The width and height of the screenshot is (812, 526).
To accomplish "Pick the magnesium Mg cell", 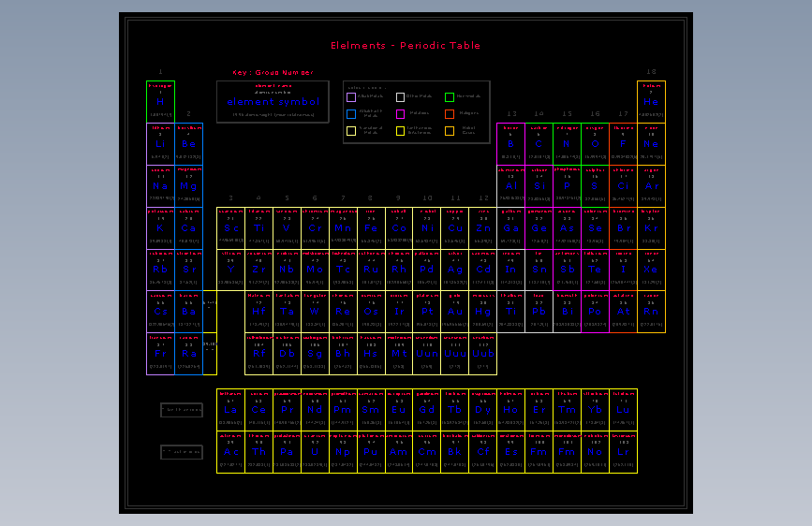I will [188, 186].
